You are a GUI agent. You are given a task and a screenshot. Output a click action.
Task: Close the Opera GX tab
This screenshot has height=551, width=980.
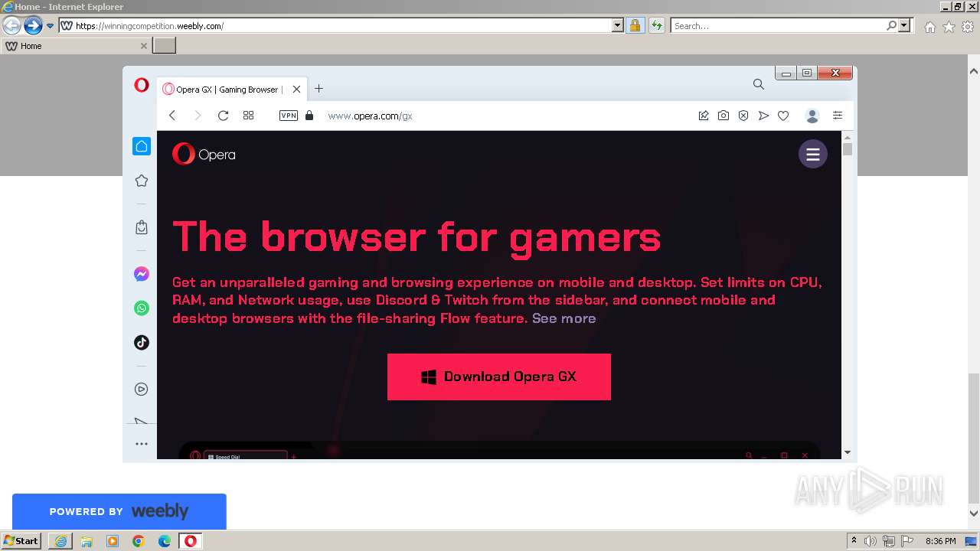[x=296, y=90]
